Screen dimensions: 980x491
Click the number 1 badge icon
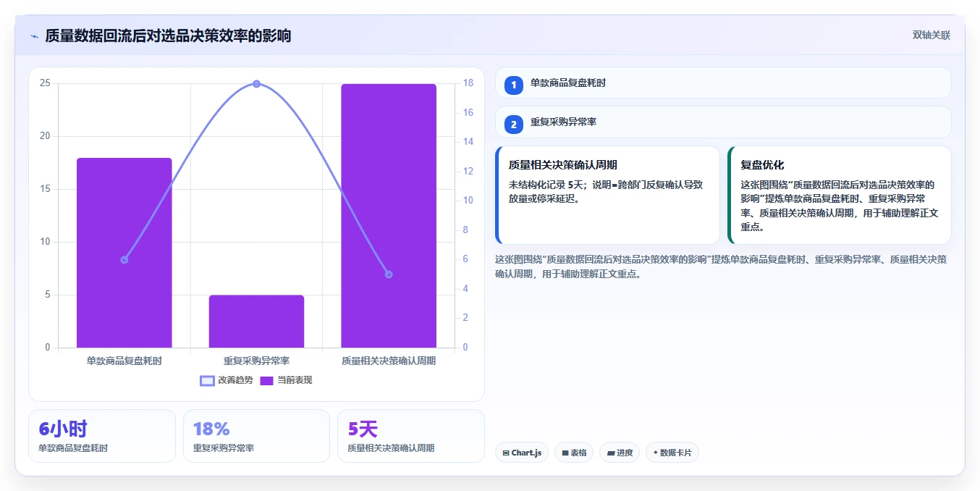coord(514,85)
